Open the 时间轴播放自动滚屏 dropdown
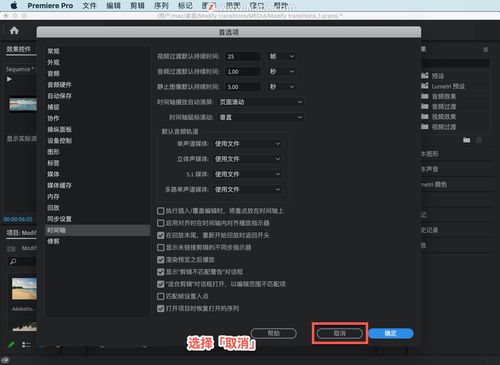This screenshot has width=500, height=365. (x=261, y=102)
